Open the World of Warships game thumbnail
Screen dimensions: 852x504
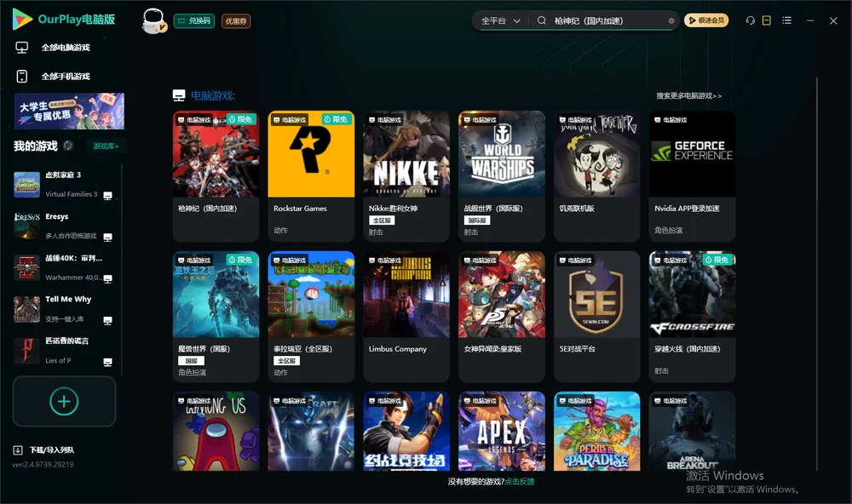tap(502, 154)
